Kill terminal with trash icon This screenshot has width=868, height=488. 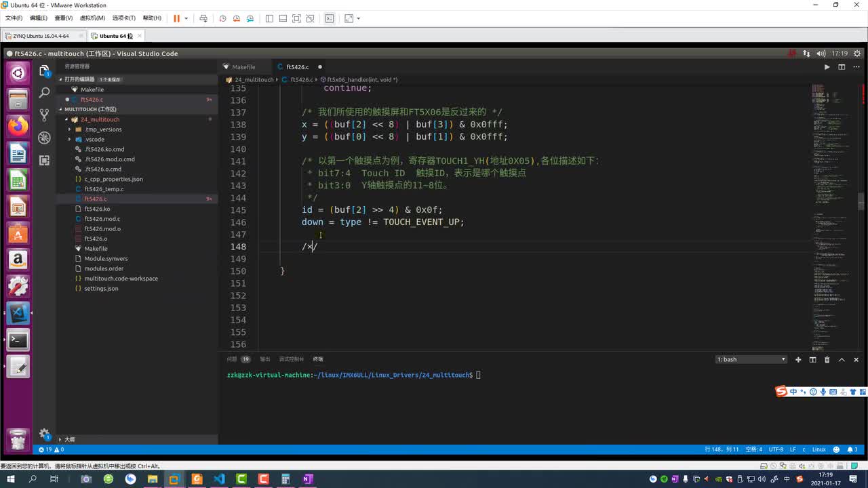coord(827,359)
